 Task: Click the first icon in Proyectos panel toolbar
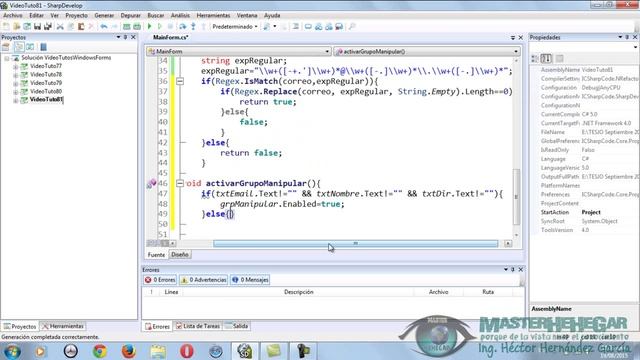point(6,47)
